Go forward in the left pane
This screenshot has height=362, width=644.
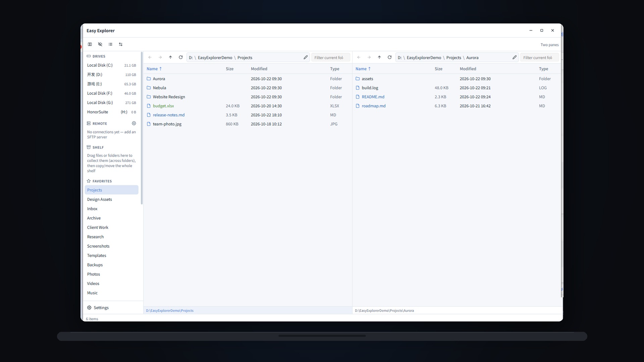(x=160, y=57)
